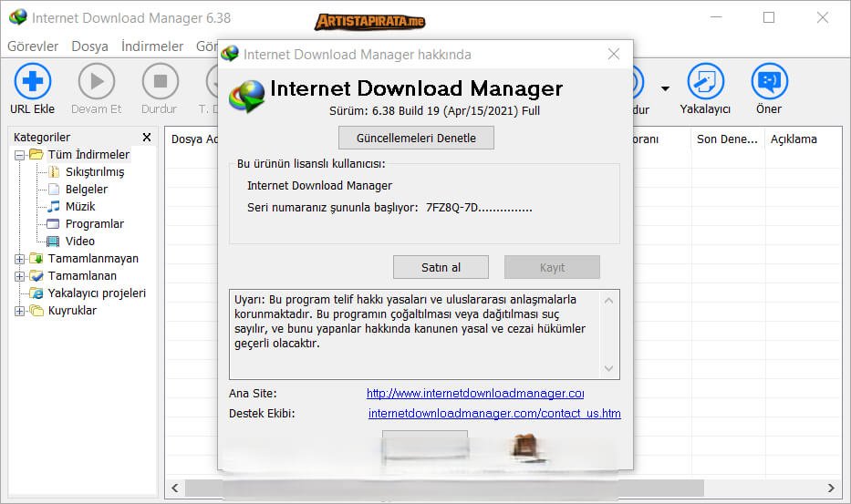Click the Son Dene... column header

tap(727, 139)
